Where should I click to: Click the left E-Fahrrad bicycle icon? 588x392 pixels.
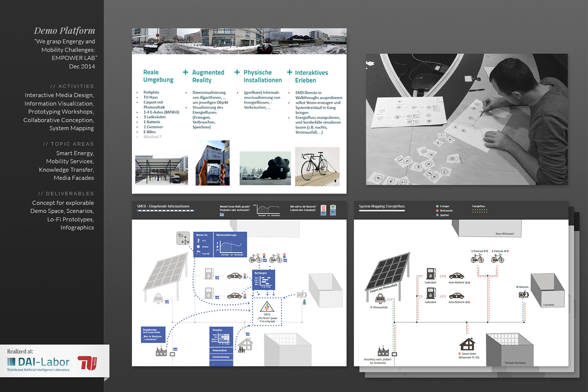[477, 258]
